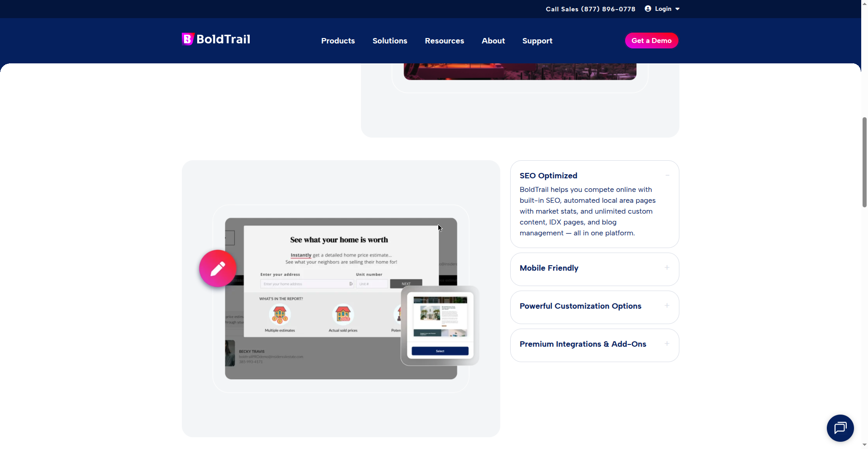The image size is (868, 449).
Task: Click the Actual sold prices house icon
Action: click(x=343, y=314)
